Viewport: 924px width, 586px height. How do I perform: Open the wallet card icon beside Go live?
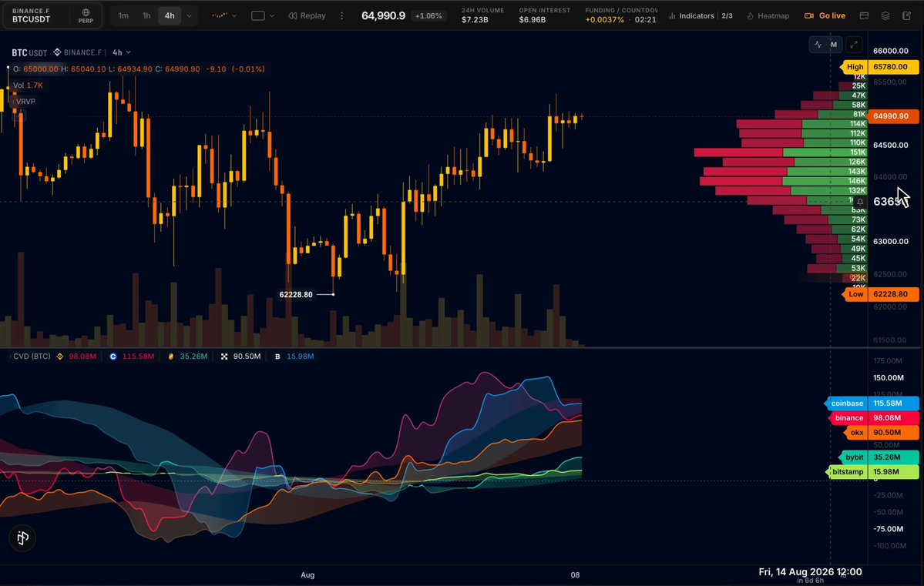pos(864,16)
